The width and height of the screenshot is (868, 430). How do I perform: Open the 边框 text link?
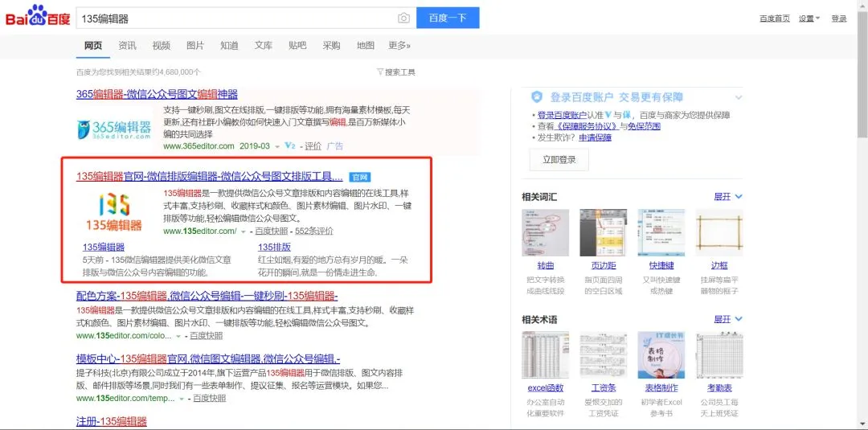(719, 265)
